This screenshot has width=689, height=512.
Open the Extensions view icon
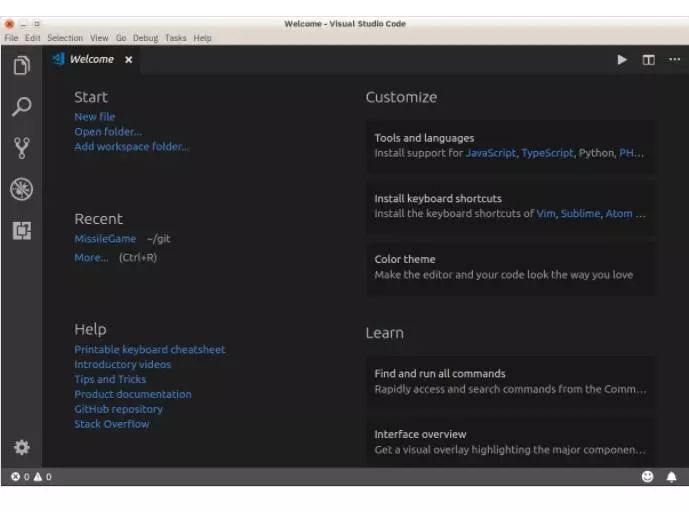22,230
